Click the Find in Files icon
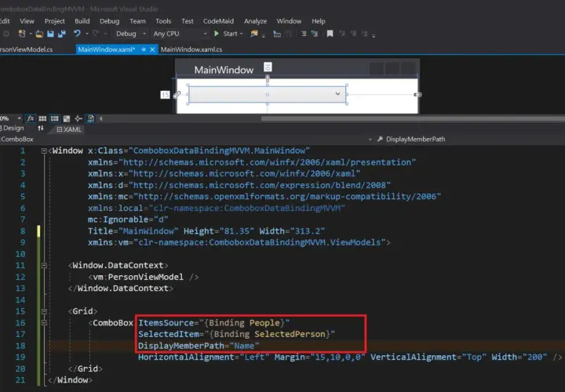The image size is (565, 392). (x=254, y=34)
